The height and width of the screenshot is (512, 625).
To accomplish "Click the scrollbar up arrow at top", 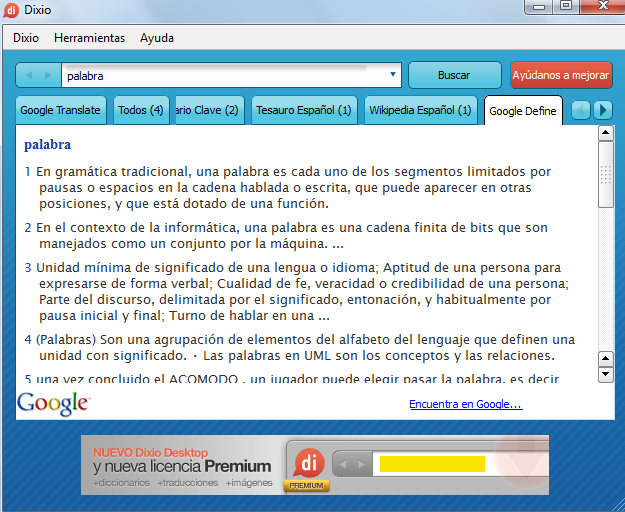I will [605, 133].
